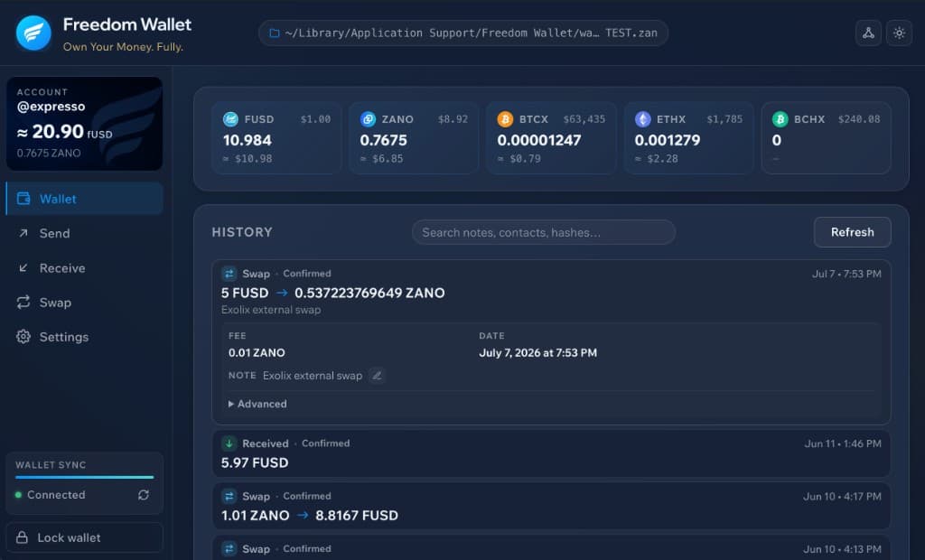Go to the Send page
The width and height of the screenshot is (925, 560).
click(84, 233)
